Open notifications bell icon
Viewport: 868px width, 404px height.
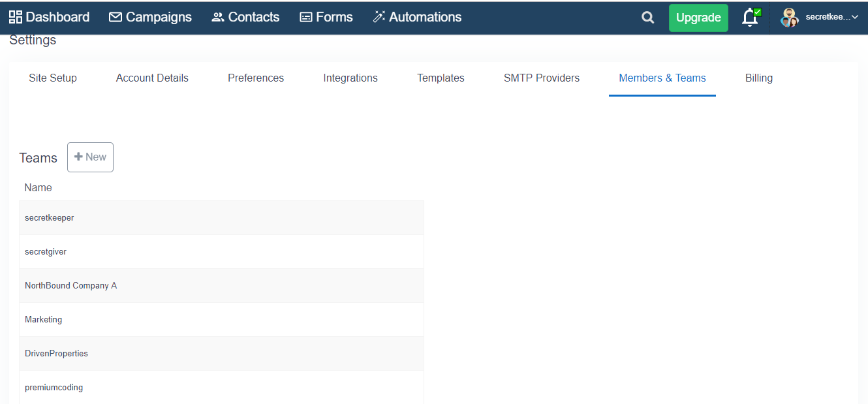tap(751, 18)
